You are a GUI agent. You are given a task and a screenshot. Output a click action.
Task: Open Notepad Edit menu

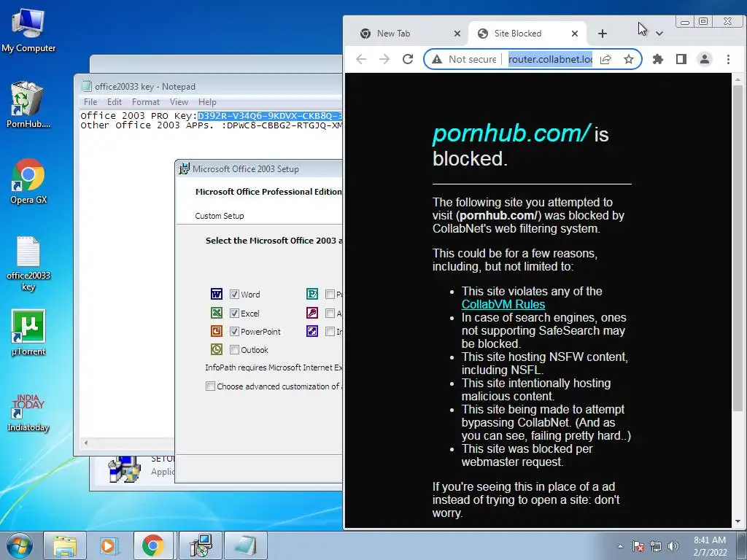click(x=115, y=102)
